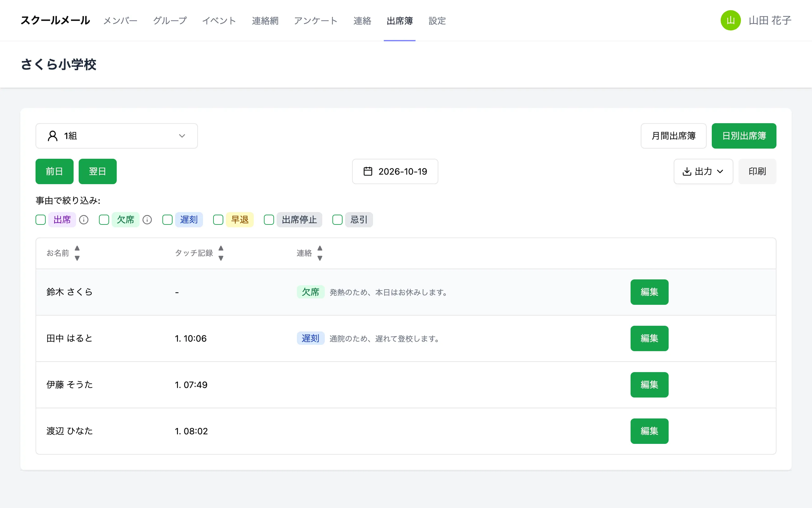Click the 欠席 badge in 鈴木 さくら row
Image resolution: width=812 pixels, height=508 pixels.
coord(311,292)
